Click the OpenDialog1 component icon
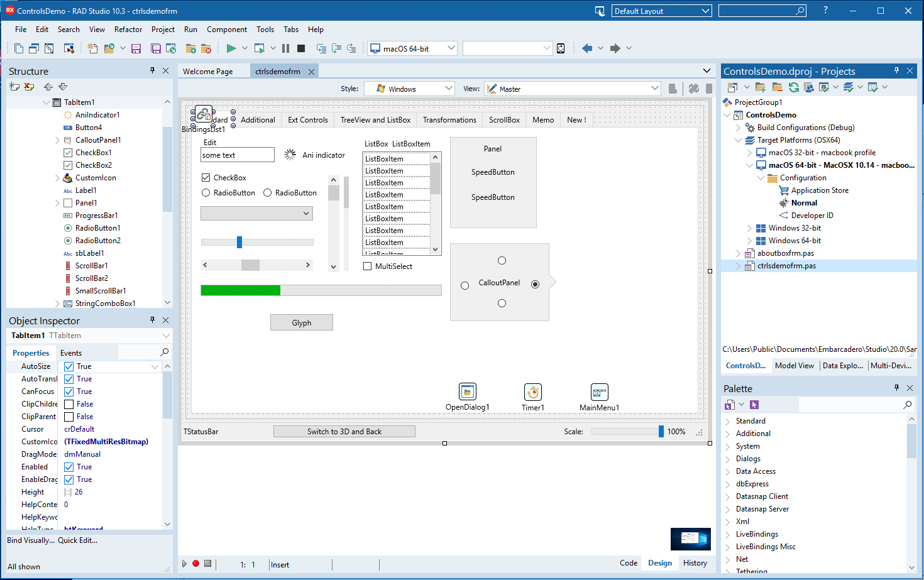This screenshot has height=580, width=924. [468, 392]
